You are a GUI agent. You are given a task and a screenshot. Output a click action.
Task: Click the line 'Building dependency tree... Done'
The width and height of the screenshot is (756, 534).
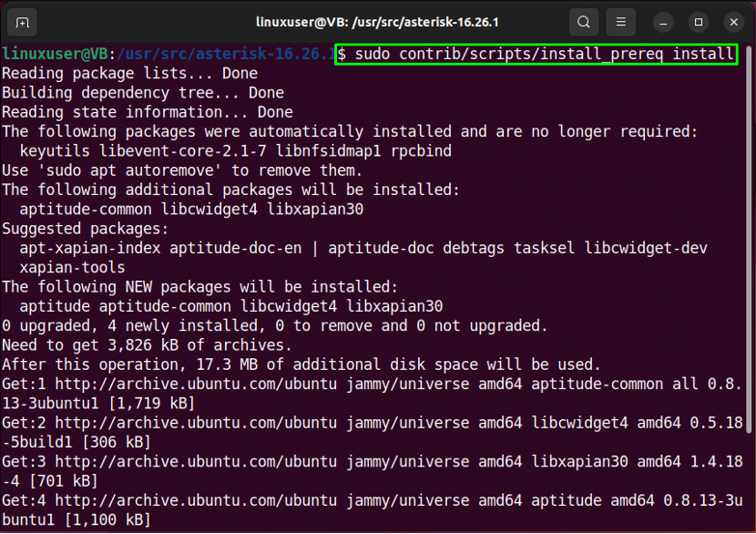[143, 93]
